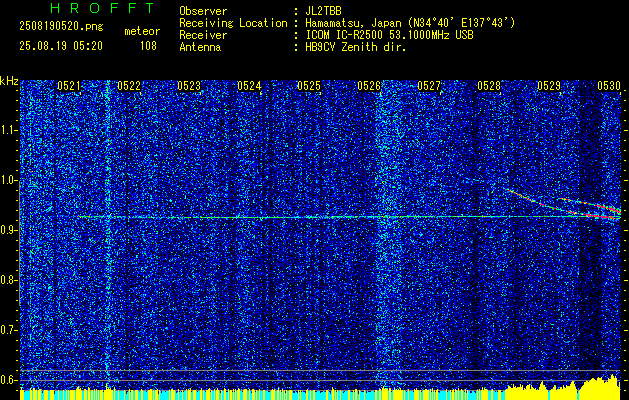Screen dimensions: 629x400
Task: Click the Receiving Location label
Action: click(233, 23)
